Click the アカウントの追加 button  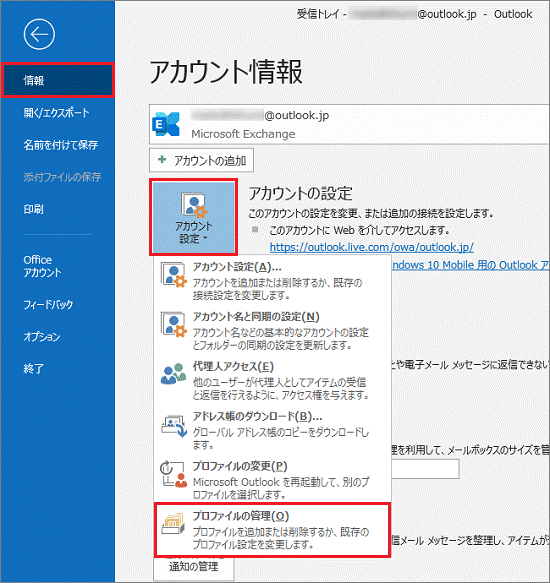[x=201, y=161]
